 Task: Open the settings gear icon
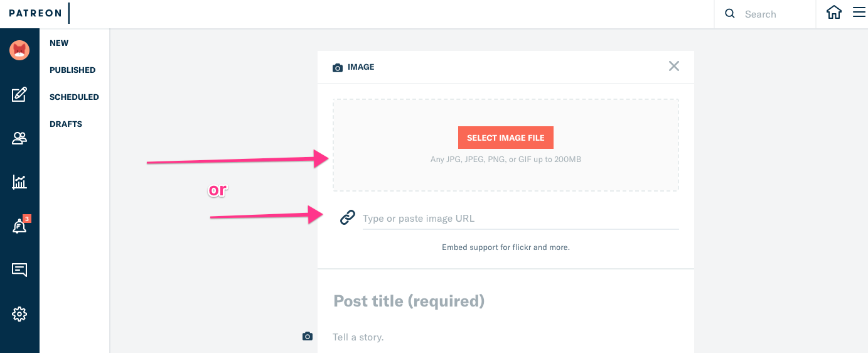point(19,314)
